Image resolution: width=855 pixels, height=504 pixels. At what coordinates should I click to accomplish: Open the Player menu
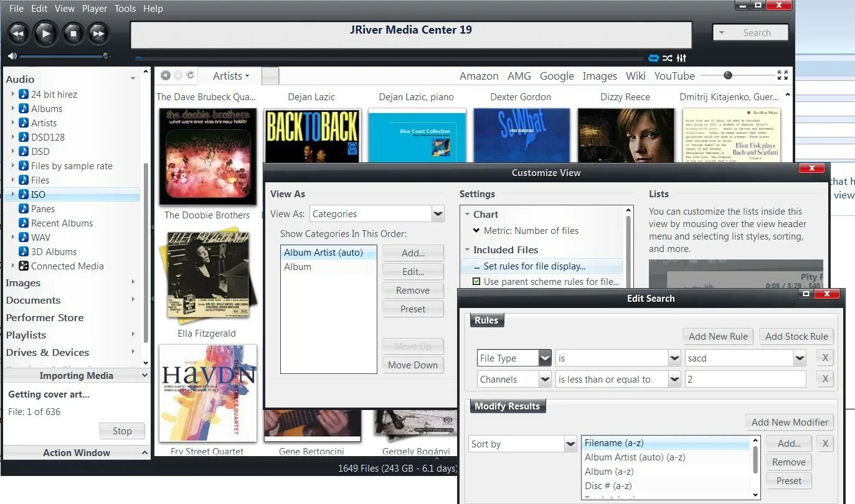tap(95, 9)
